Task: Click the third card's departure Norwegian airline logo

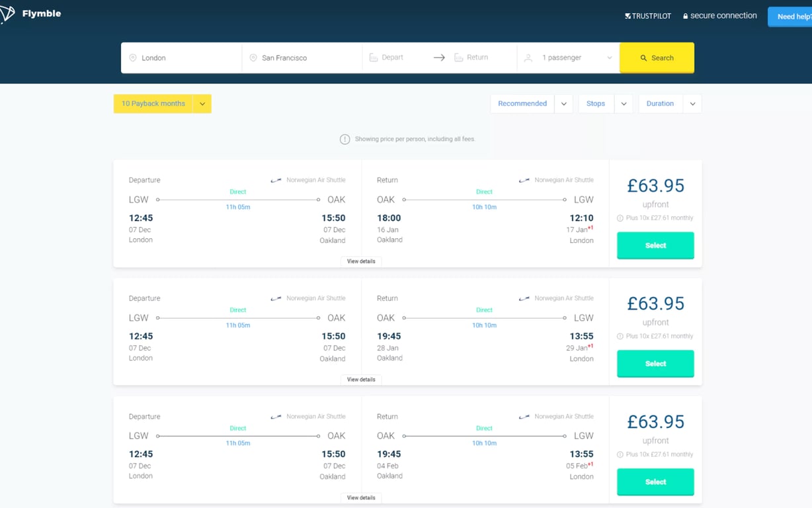Action: [x=276, y=417]
